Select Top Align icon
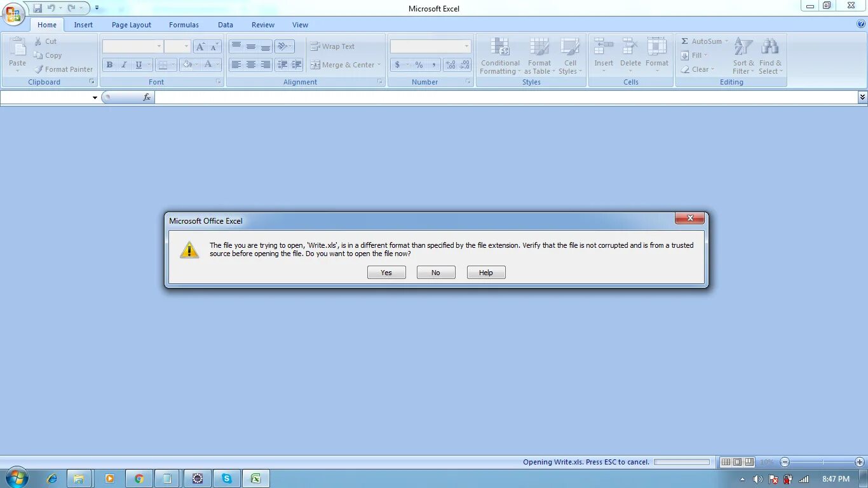Screen dimensions: 868x488 pos(236,46)
